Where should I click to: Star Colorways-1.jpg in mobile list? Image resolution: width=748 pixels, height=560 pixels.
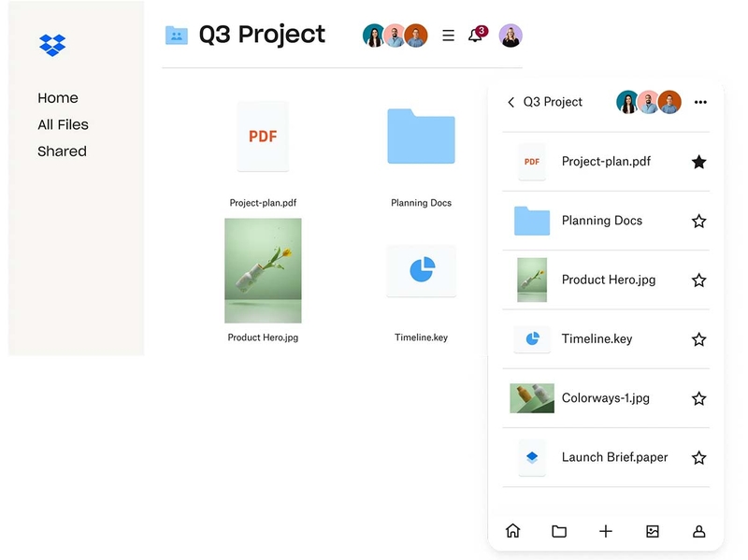coord(698,398)
